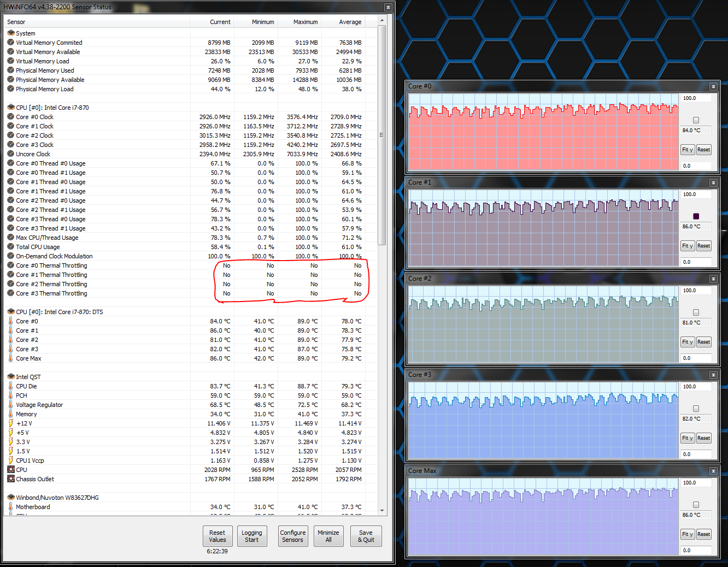Click Reset in Core #0 graph
The width and height of the screenshot is (728, 567).
[x=704, y=150]
